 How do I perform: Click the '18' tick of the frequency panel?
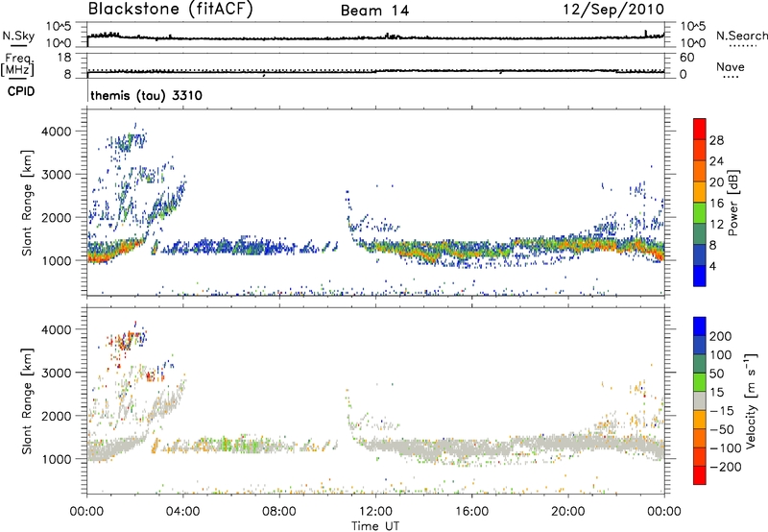pyautogui.click(x=64, y=58)
